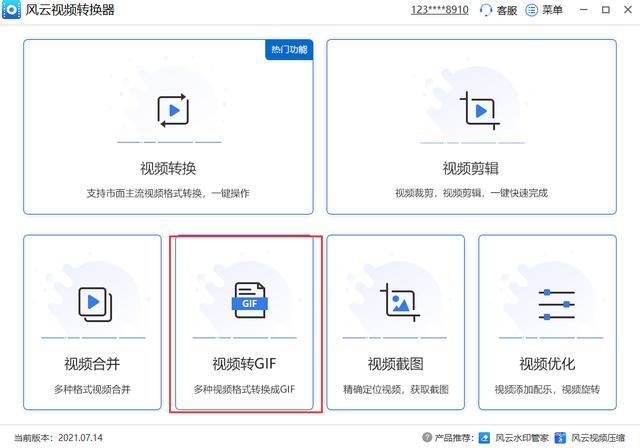Image resolution: width=640 pixels, height=448 pixels.
Task: Click description 视频添加配乐，视频旋转
Action: coord(547,389)
